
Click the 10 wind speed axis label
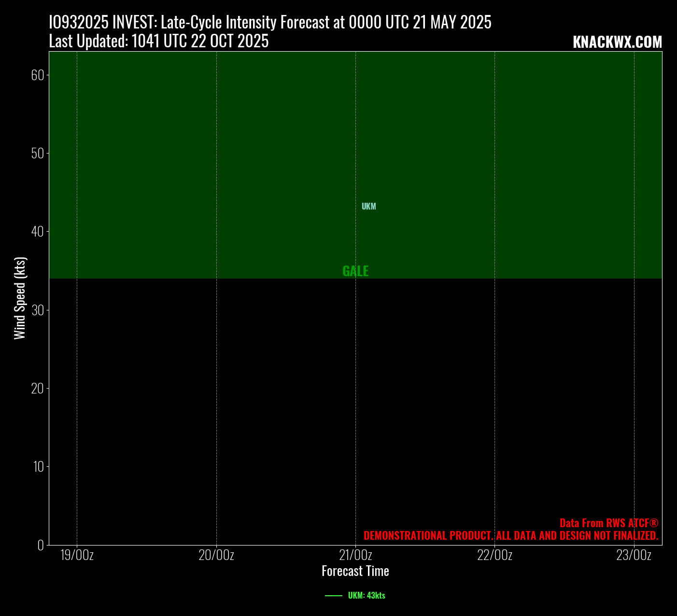point(38,466)
